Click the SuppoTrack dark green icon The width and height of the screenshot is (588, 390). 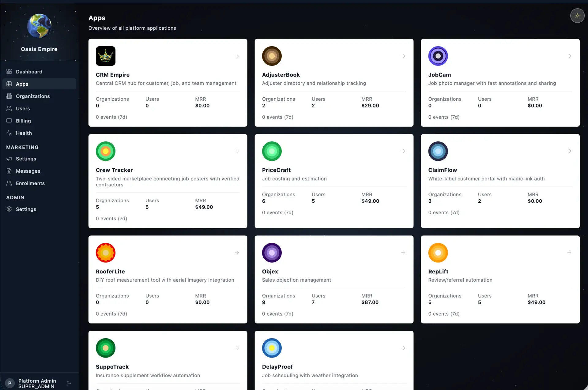pyautogui.click(x=106, y=348)
